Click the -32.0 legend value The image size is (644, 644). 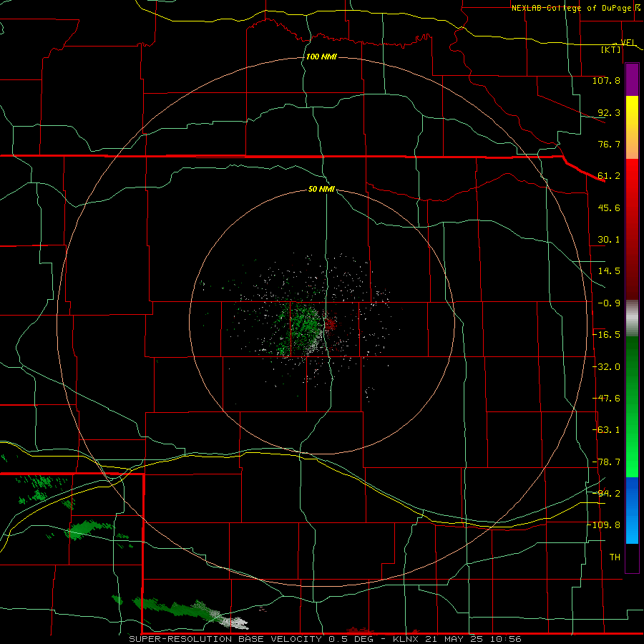606,367
